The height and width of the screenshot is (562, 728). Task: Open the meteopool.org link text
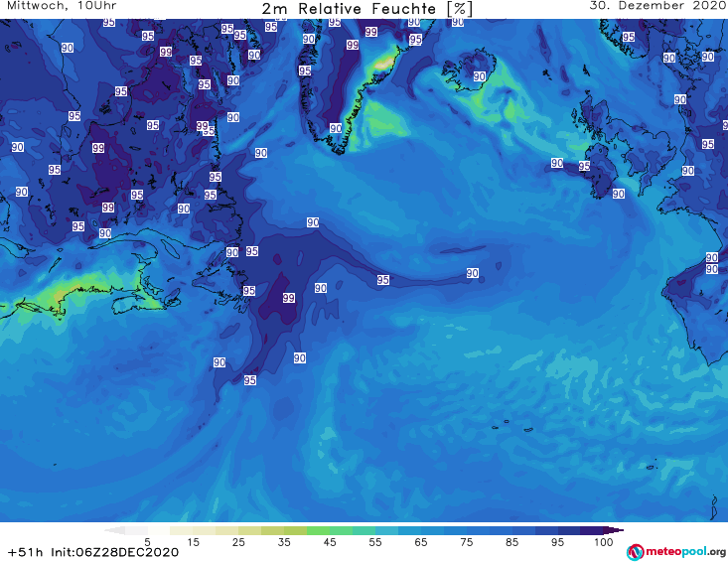pos(685,552)
